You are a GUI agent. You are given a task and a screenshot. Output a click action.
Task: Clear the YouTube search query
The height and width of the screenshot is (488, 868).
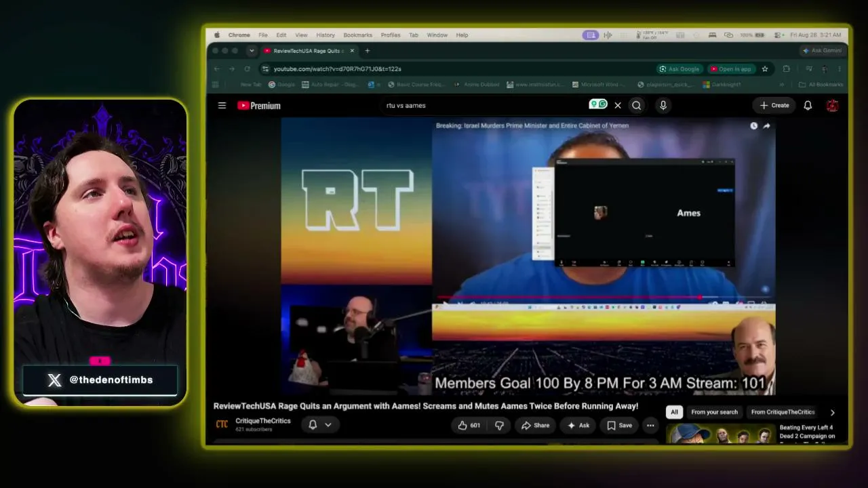pos(618,106)
